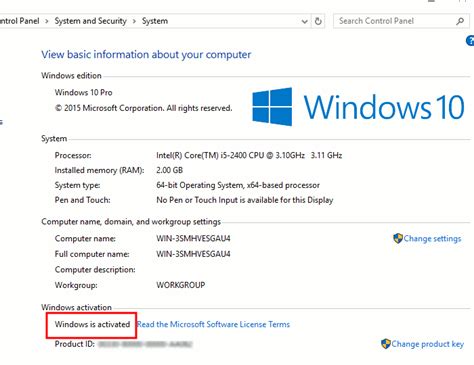474x365 pixels.
Task: Click the Computer name value WIN-3SMHVESGAU4
Action: tap(193, 239)
